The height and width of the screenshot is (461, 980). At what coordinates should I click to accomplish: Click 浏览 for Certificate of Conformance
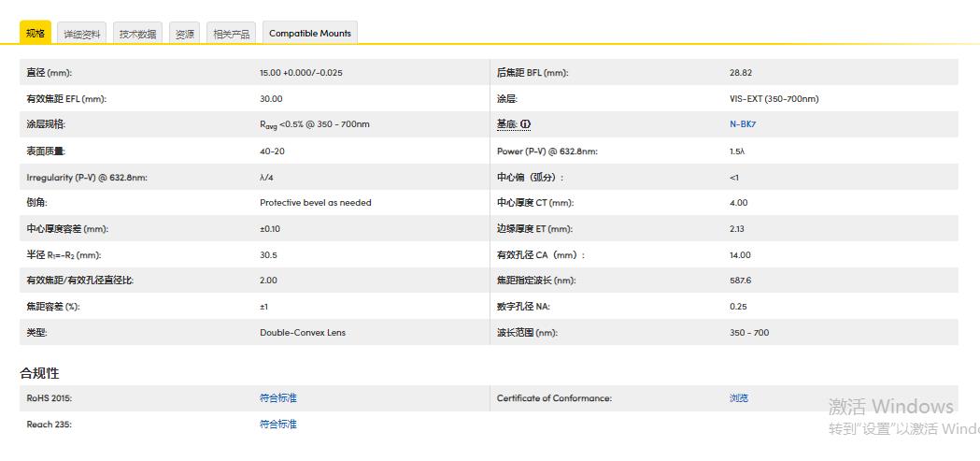tap(738, 398)
